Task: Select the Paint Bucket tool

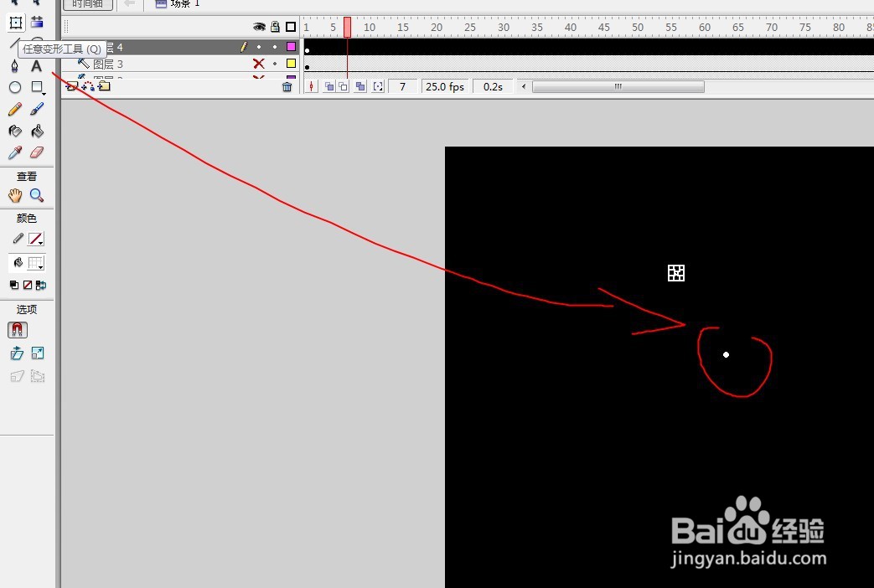Action: pos(37,131)
